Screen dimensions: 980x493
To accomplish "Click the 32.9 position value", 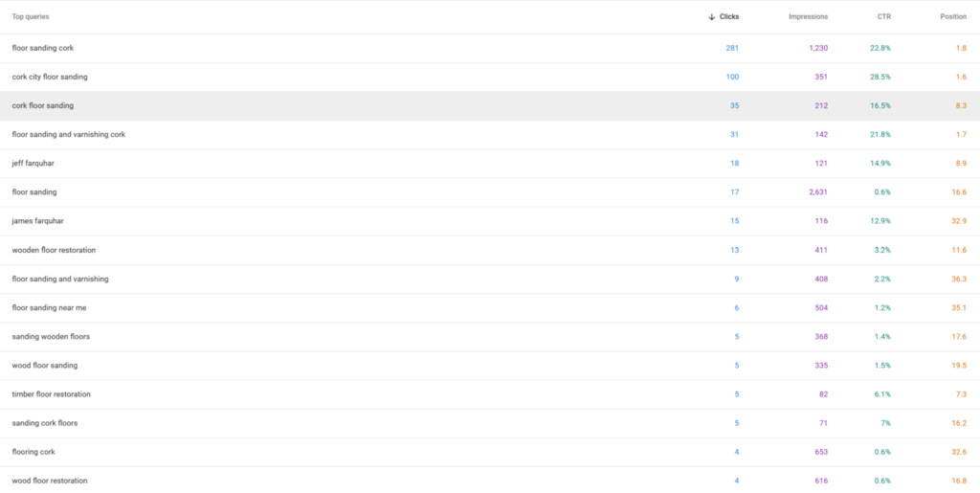I will 959,221.
